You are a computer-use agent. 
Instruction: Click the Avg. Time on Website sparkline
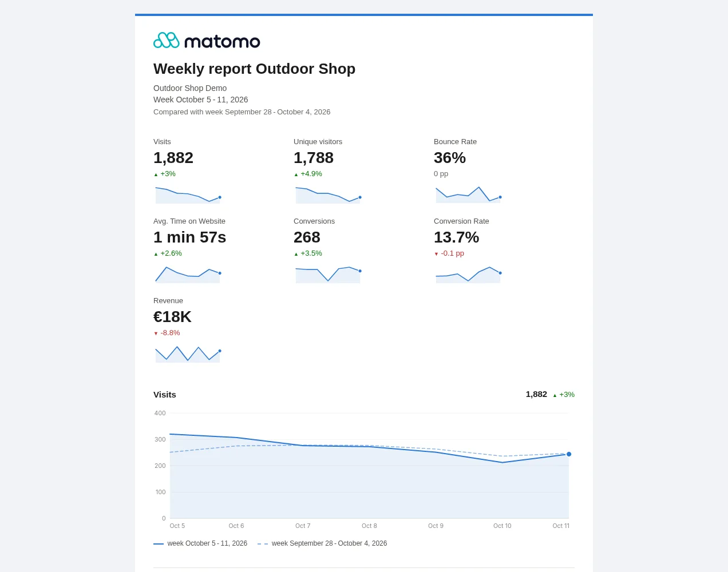(x=188, y=273)
